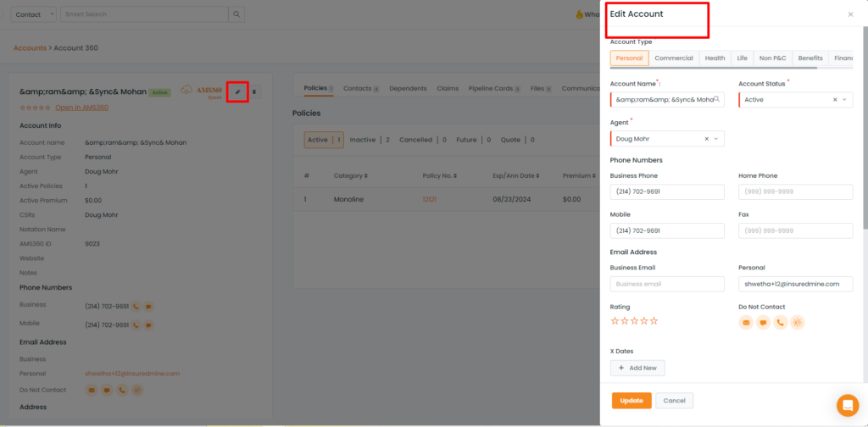Click call icon beside Mobile phone number
This screenshot has width=868, height=427.
[135, 325]
